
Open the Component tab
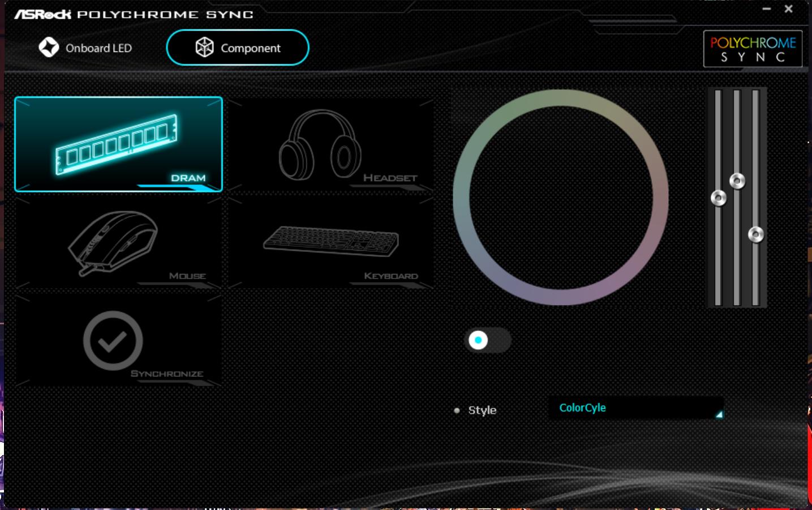[x=238, y=48]
